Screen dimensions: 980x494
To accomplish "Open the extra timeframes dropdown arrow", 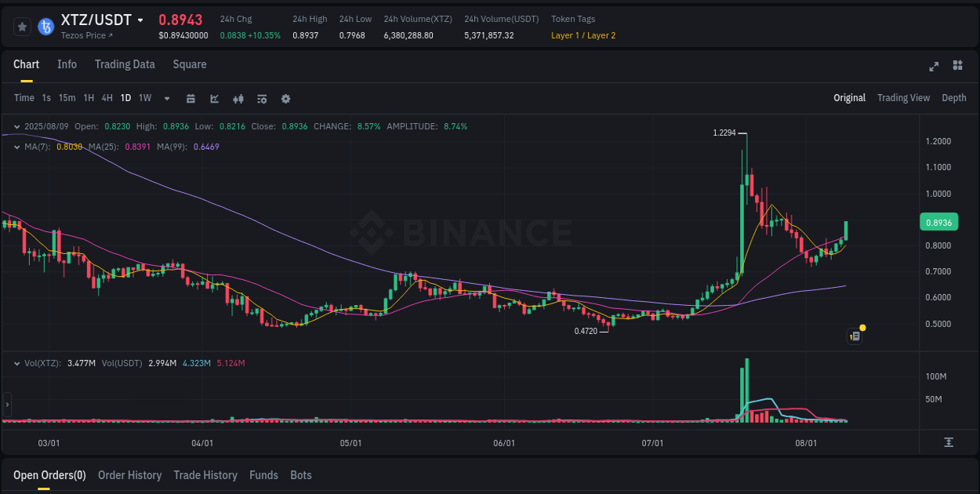I will coord(166,98).
